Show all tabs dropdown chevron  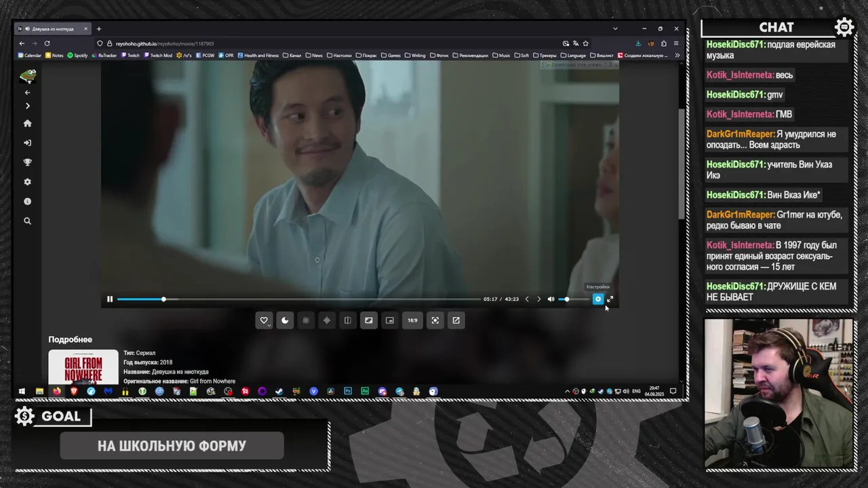point(615,28)
